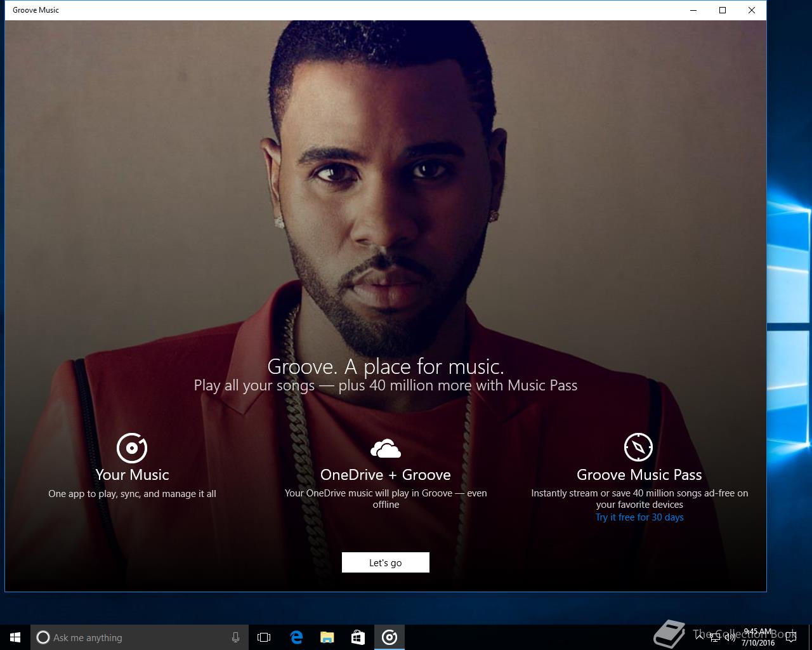The width and height of the screenshot is (812, 650).
Task: Click One app to play, sync description
Action: point(132,494)
